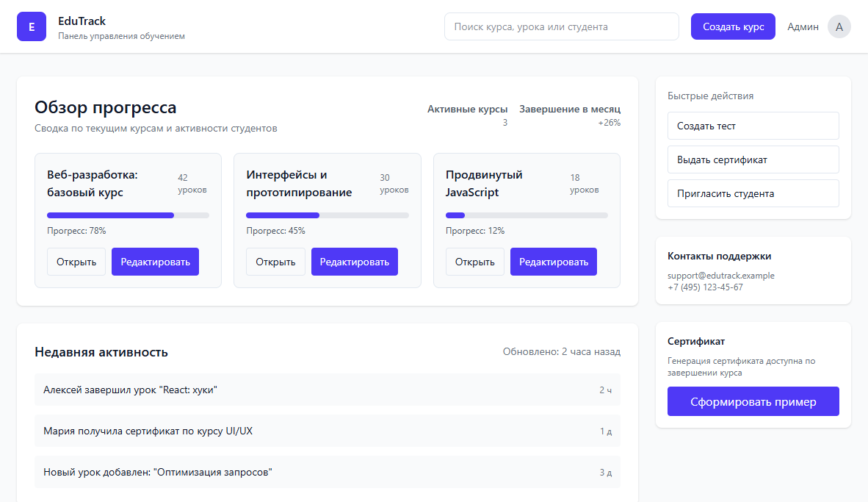Click Пригласить студента quick action

[753, 193]
